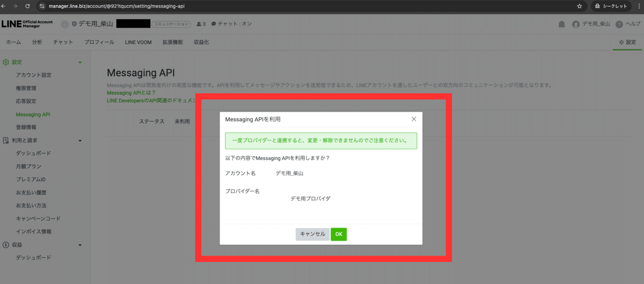The height and width of the screenshot is (284, 644).
Task: Open site info icon in address bar
Action: click(x=41, y=6)
